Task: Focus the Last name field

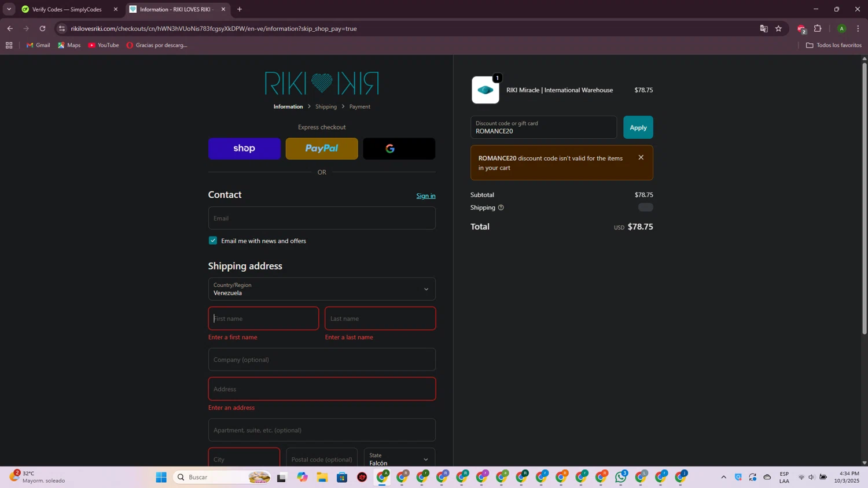Action: pos(380,319)
